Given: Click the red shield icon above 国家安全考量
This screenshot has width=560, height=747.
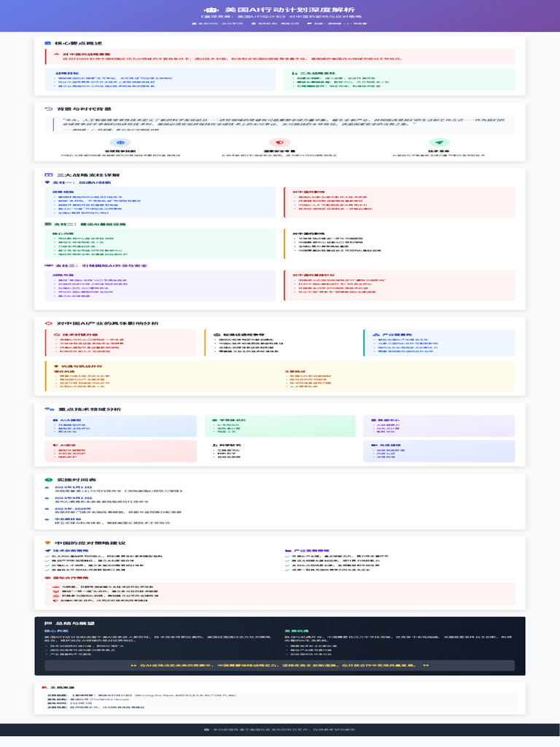Looking at the screenshot, I should coord(280,142).
